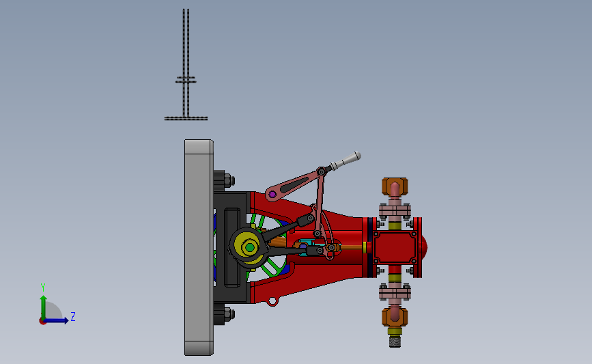The image size is (592, 364).
Task: Select the small lug hole under the red frame
Action: point(272,301)
